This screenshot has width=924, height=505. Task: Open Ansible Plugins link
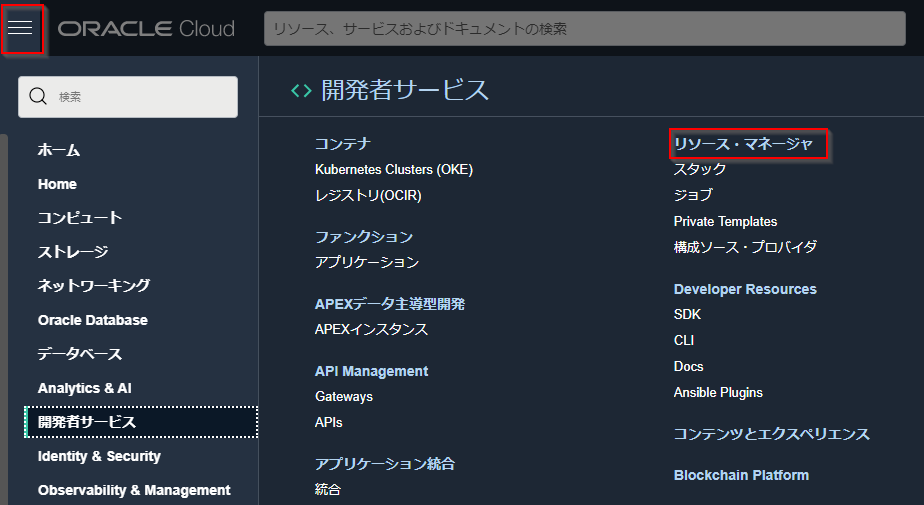[718, 393]
